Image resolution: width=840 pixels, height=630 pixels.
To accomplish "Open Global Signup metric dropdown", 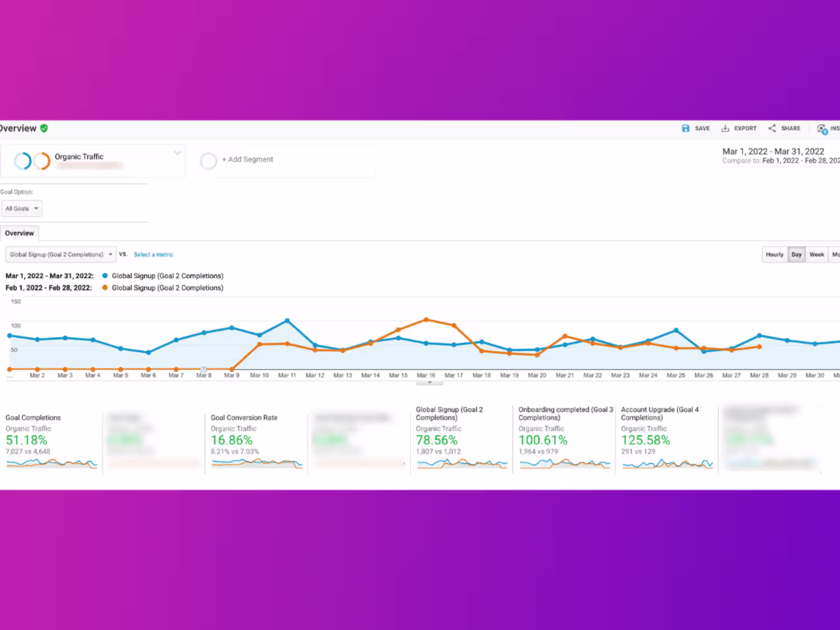I will click(x=61, y=254).
